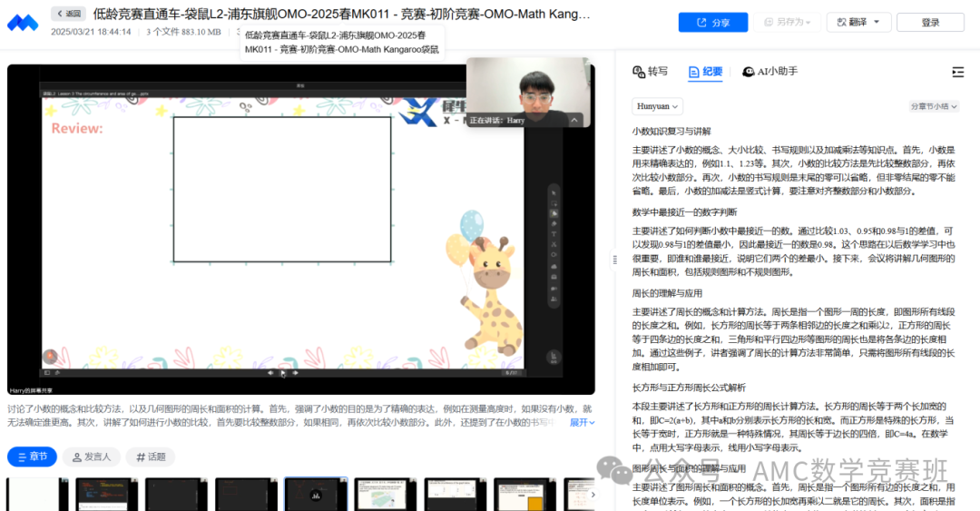This screenshot has width=980, height=511.
Task: Open the AI小助手 assistant tab
Action: pos(770,72)
